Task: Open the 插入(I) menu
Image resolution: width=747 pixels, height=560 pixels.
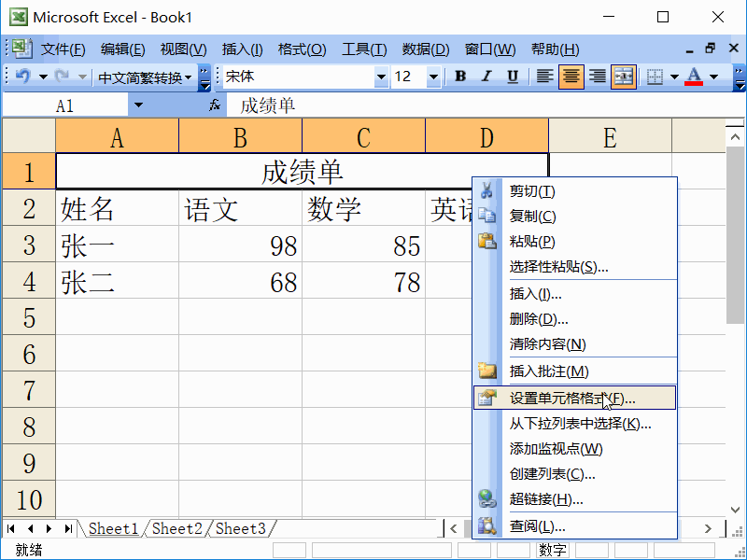Action: click(x=241, y=49)
